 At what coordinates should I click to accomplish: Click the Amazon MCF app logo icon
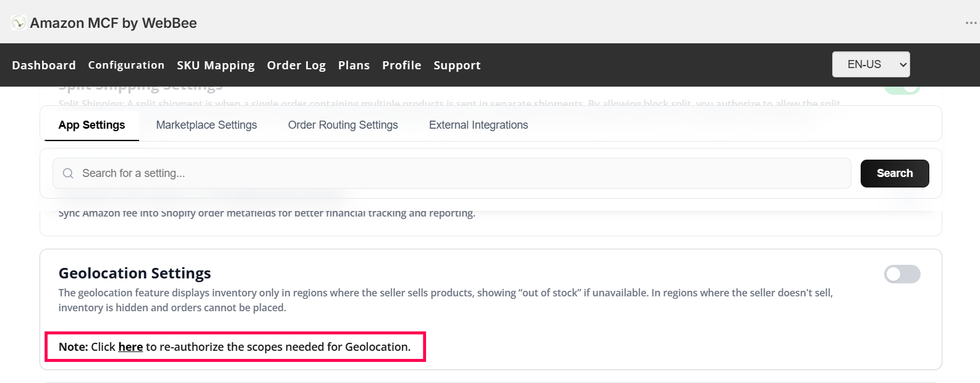pos(19,23)
